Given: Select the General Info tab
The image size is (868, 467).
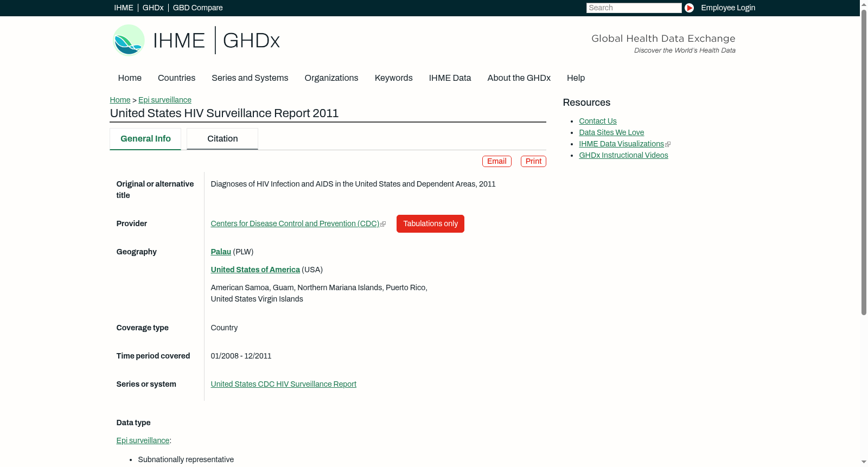Looking at the screenshot, I should click(x=145, y=139).
